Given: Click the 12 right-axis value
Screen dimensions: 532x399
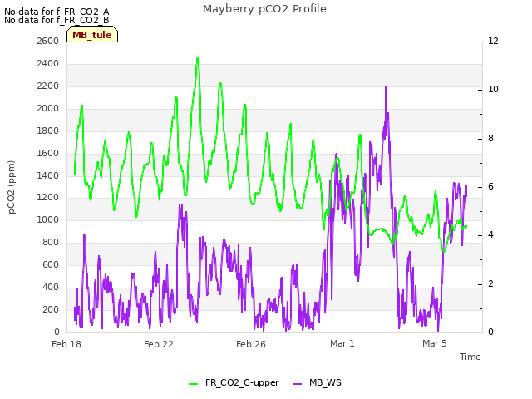Looking at the screenshot, I should [493, 41].
